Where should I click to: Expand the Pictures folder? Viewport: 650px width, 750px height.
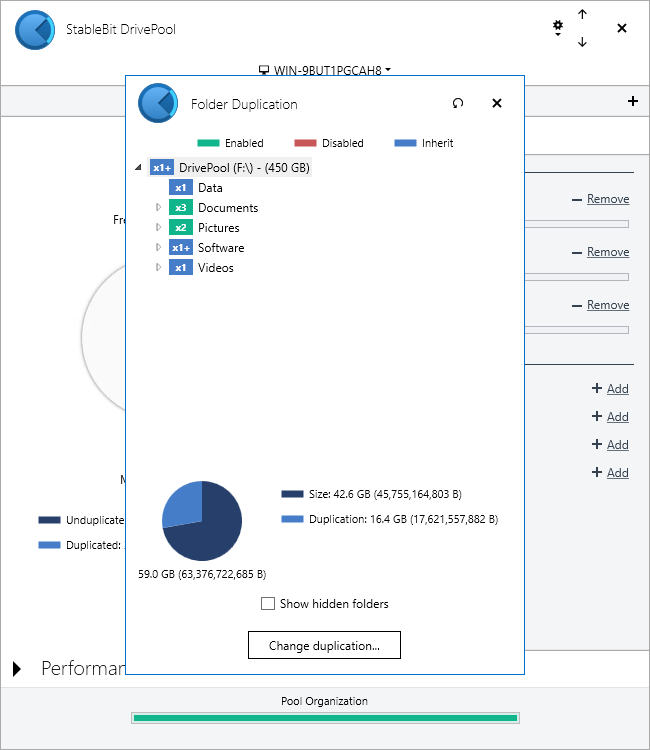tap(158, 227)
